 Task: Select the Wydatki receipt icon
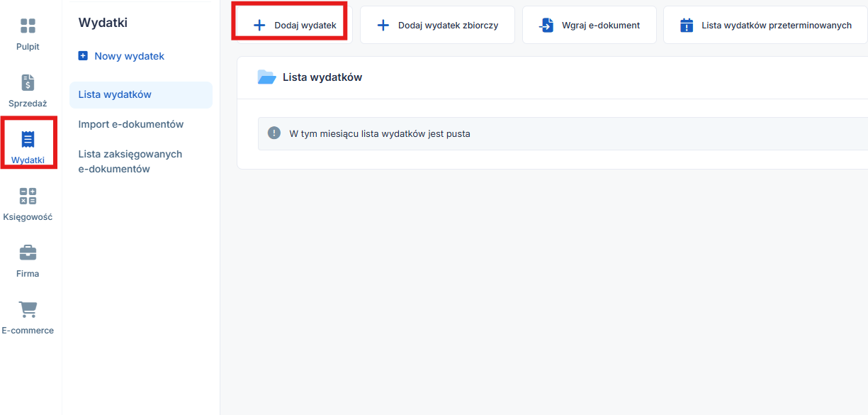(x=28, y=139)
